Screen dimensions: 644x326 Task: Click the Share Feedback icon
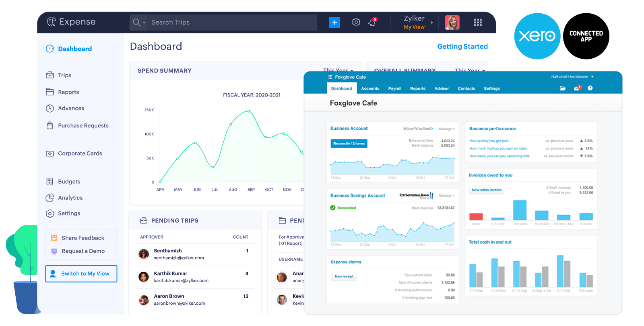pyautogui.click(x=54, y=238)
